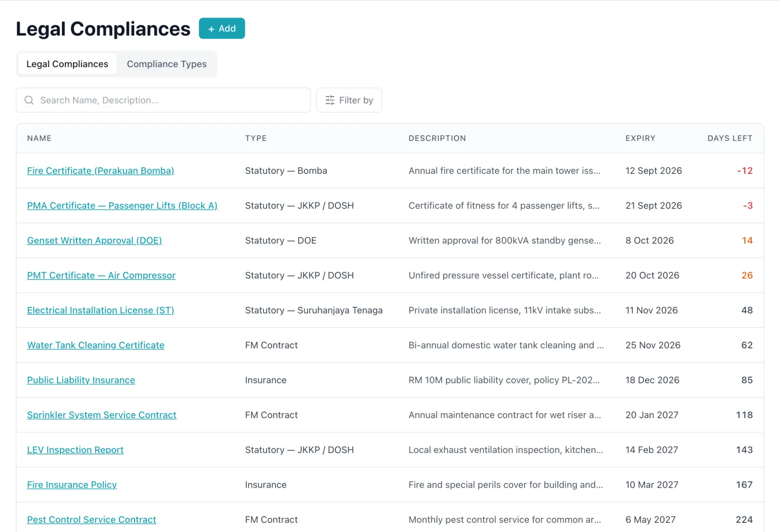Click the 26 days left value

(747, 275)
